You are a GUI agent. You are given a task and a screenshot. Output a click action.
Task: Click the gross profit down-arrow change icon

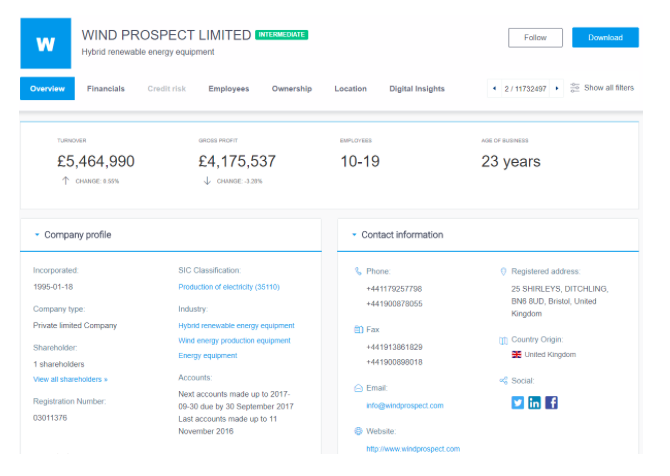tap(207, 181)
